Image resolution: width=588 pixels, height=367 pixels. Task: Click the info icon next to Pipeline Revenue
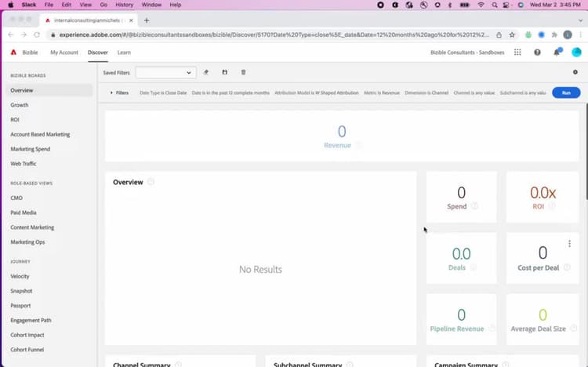[492, 329]
